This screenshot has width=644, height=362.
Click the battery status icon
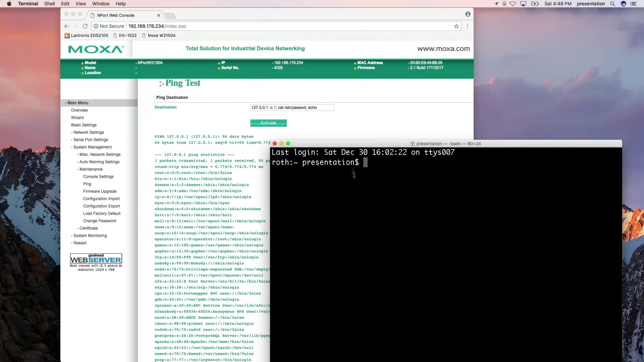coord(535,4)
